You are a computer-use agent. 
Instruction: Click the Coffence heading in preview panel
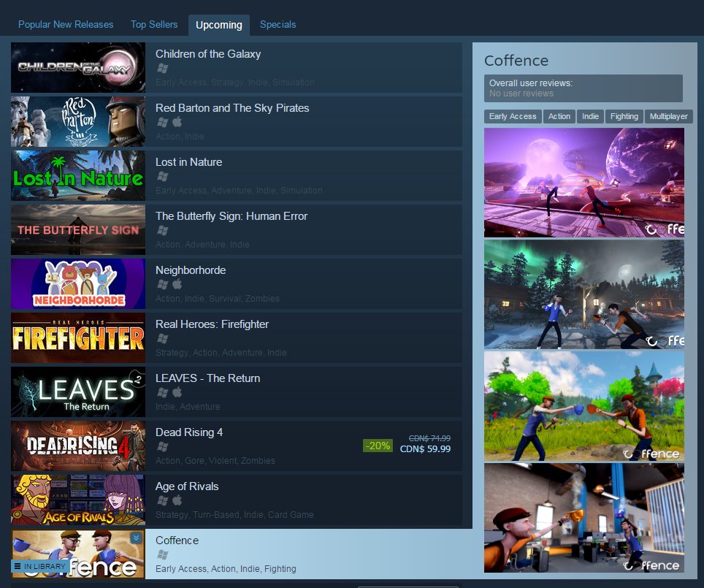(516, 61)
